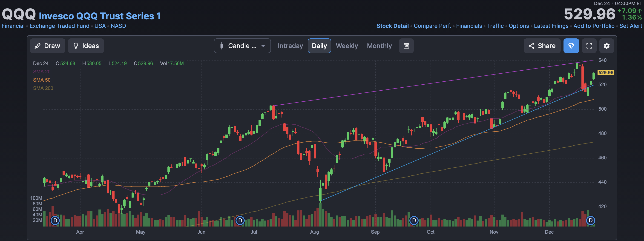Switch to the Intraday timeframe
Viewport: 644px width, 241px height.
(290, 46)
